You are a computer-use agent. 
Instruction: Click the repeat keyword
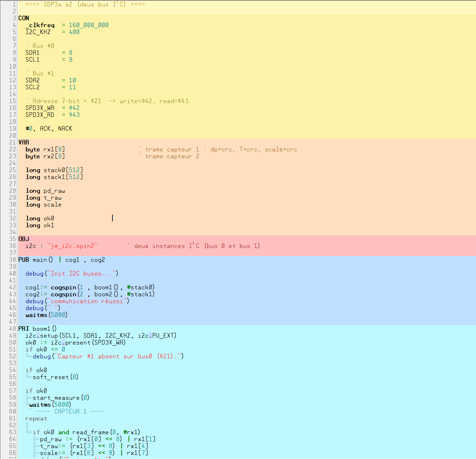pyautogui.click(x=36, y=418)
